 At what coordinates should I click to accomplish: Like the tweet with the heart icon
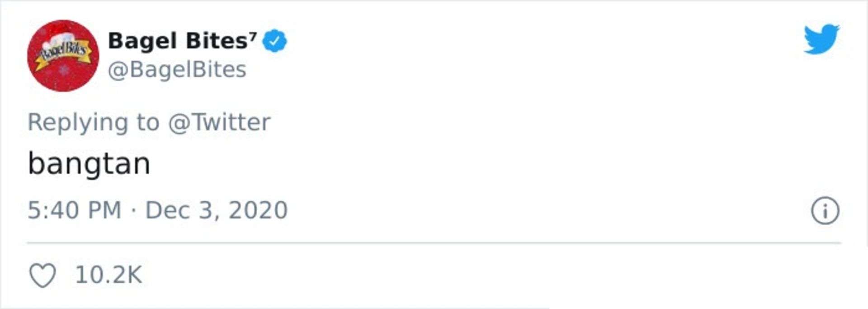42,275
